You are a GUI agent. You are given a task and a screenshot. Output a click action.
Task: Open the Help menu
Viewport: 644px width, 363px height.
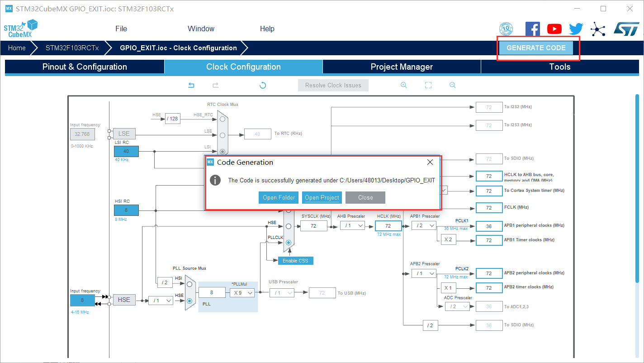[267, 29]
